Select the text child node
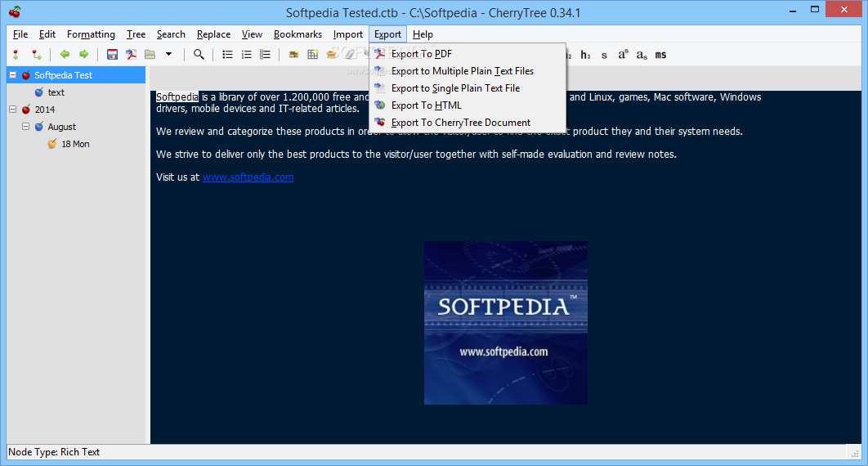 click(x=56, y=92)
